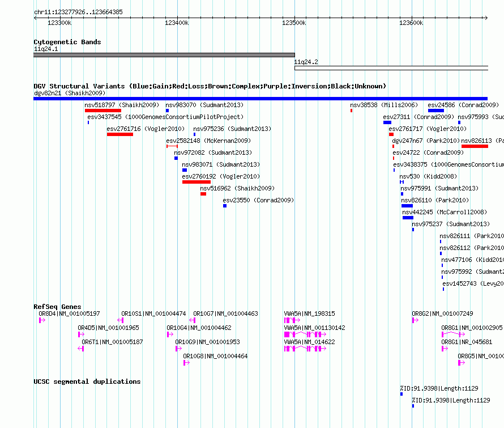Open the esv23550 (Conrad2009) label

coord(258,200)
